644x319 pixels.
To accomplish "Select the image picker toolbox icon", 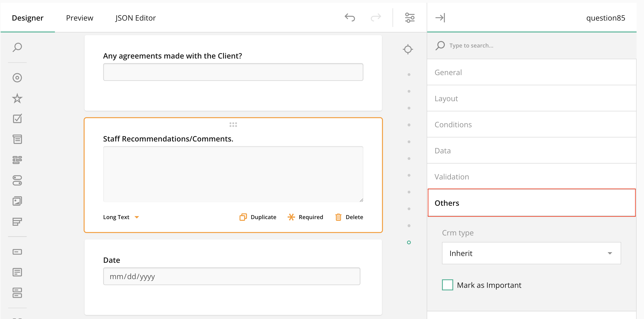I will (x=17, y=201).
